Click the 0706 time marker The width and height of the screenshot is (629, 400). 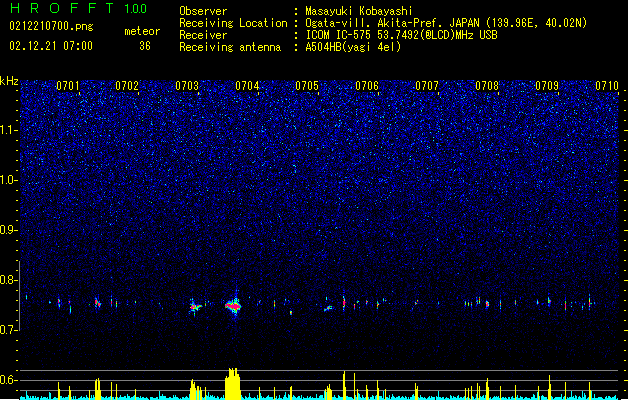pos(367,86)
